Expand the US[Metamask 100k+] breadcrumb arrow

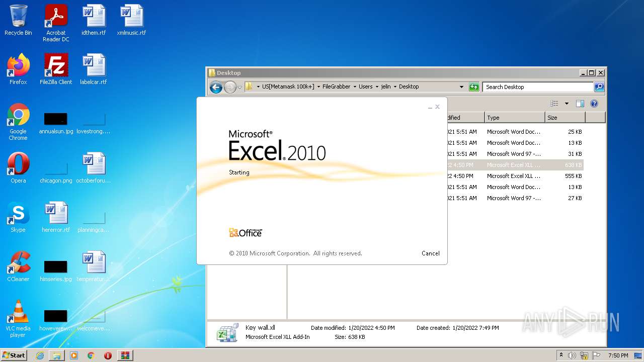coord(318,86)
